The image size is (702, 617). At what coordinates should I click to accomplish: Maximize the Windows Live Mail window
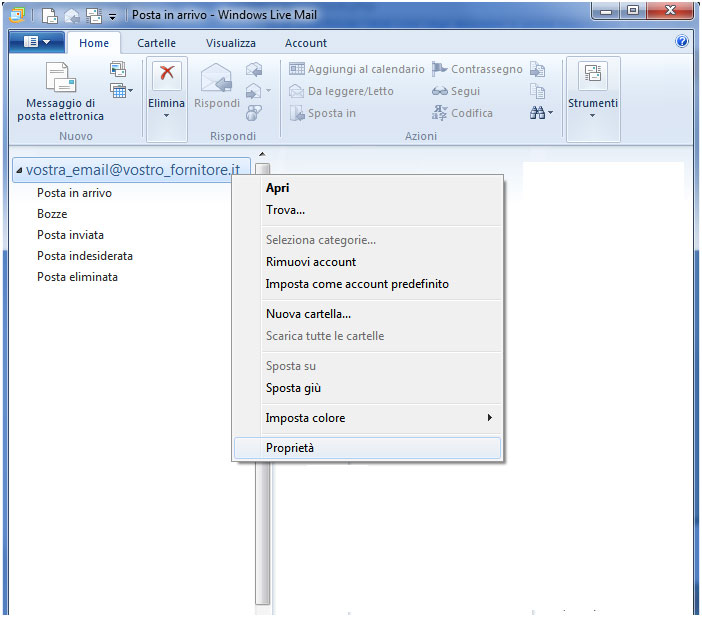(x=633, y=11)
